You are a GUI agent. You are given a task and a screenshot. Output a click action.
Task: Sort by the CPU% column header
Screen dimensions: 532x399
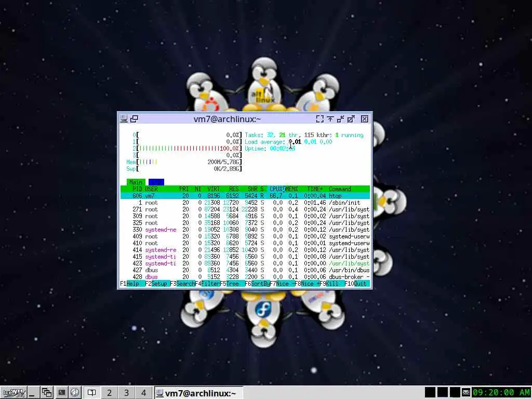pyautogui.click(x=276, y=189)
